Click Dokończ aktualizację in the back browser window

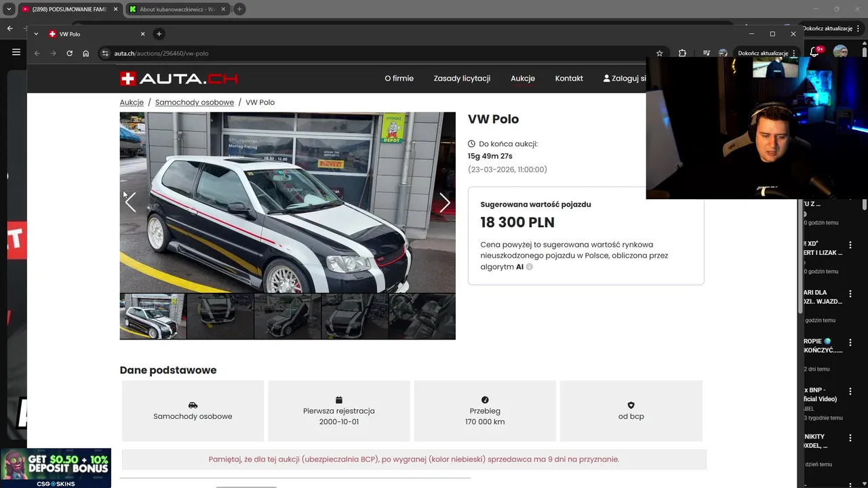point(827,28)
